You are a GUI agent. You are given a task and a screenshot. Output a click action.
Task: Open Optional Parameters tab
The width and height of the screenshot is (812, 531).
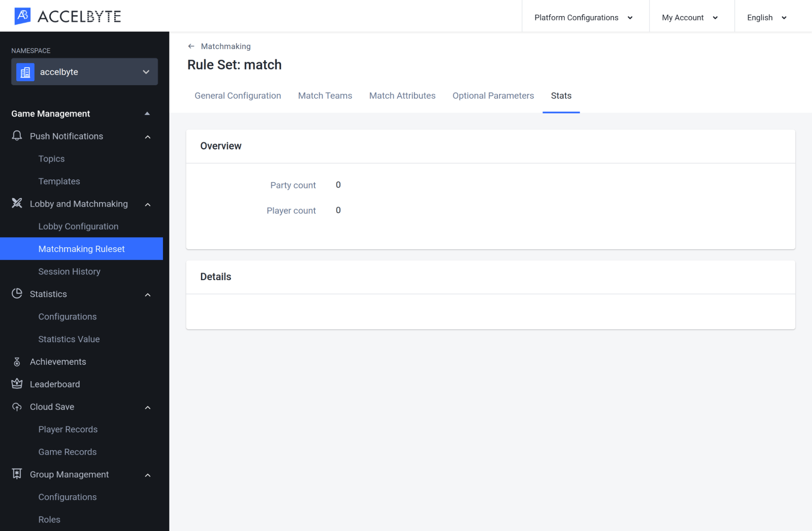493,95
